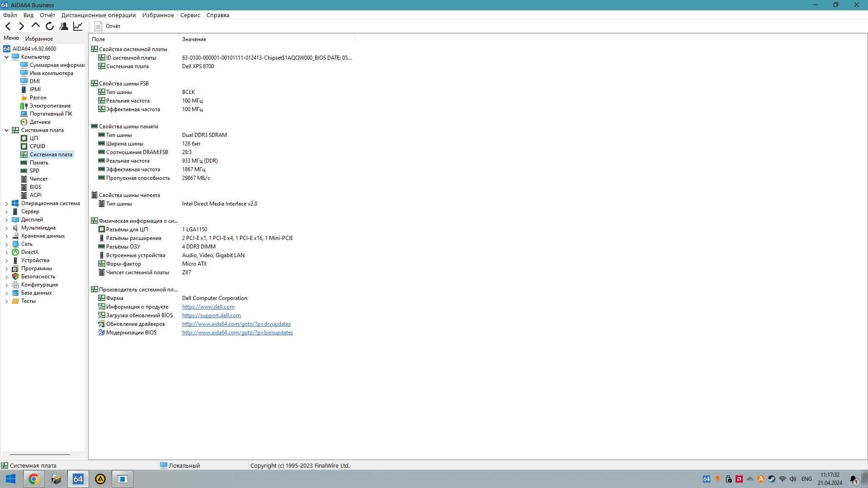
Task: Select Имя компьютера tree item
Action: [x=51, y=73]
